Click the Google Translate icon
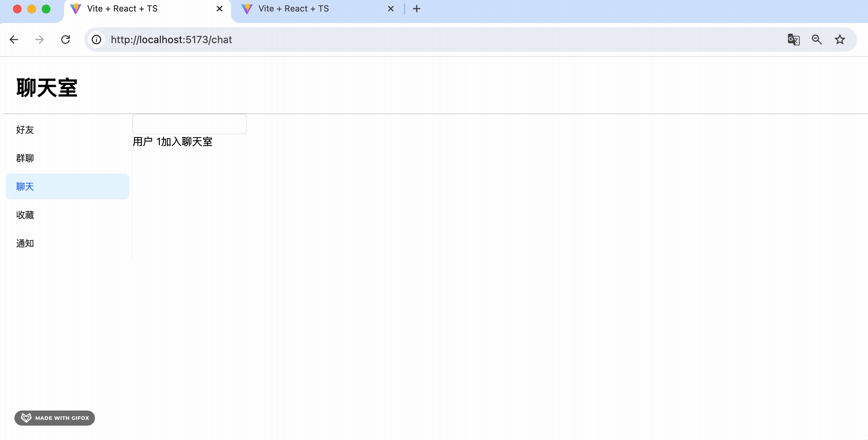This screenshot has width=868, height=440. coord(794,40)
